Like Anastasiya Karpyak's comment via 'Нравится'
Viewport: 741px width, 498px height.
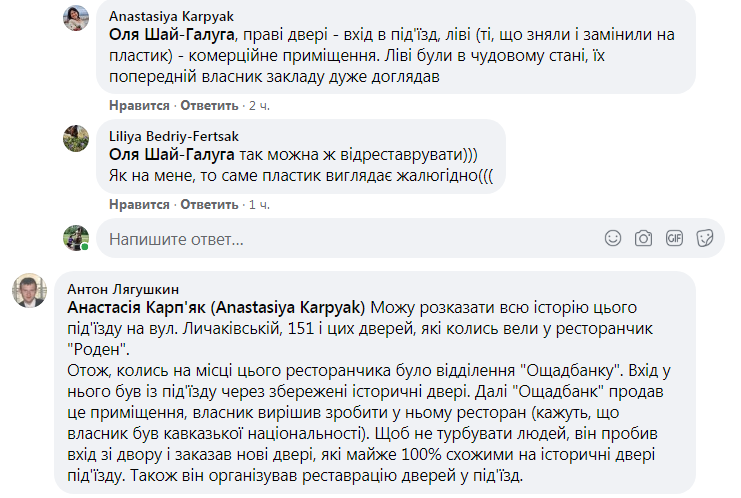(139, 105)
